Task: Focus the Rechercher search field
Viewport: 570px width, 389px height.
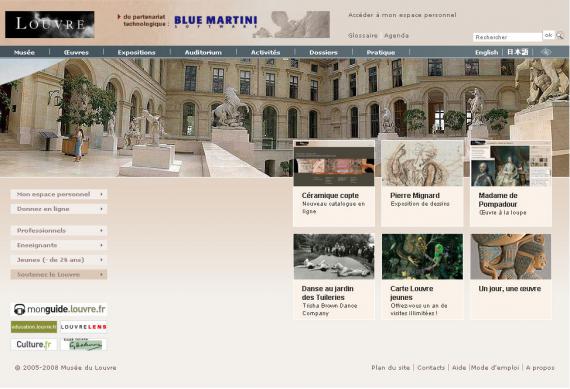Action: [x=507, y=37]
